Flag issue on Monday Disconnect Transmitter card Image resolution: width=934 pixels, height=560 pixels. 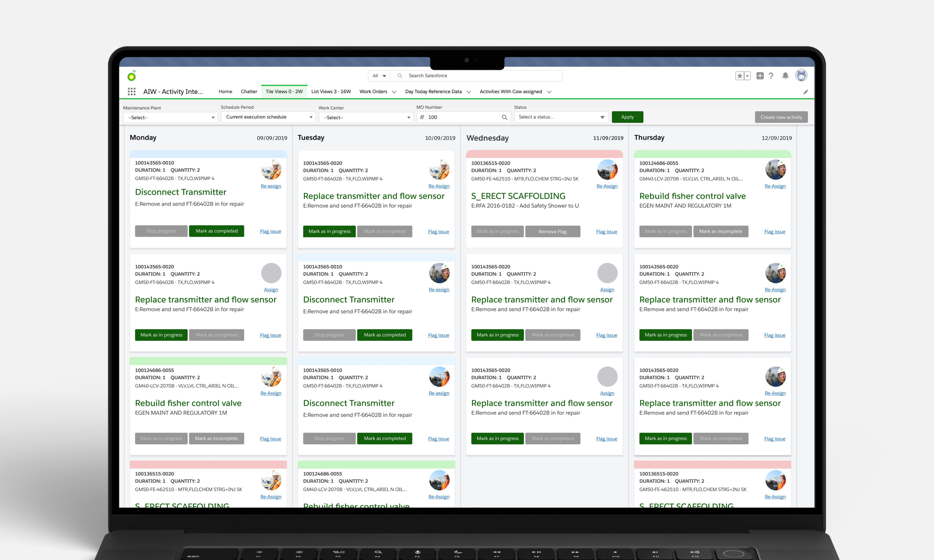[x=270, y=231]
